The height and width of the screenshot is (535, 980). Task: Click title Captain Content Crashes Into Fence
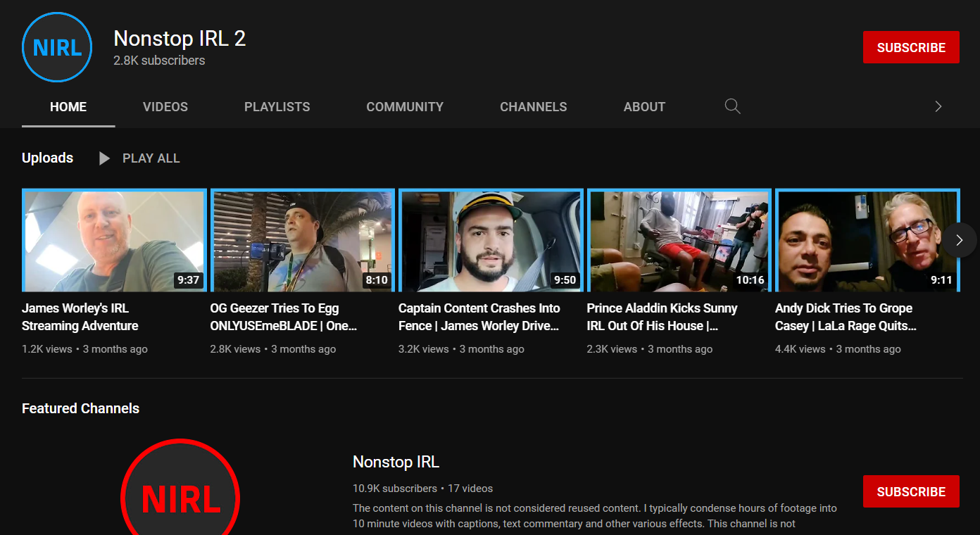[x=479, y=317]
